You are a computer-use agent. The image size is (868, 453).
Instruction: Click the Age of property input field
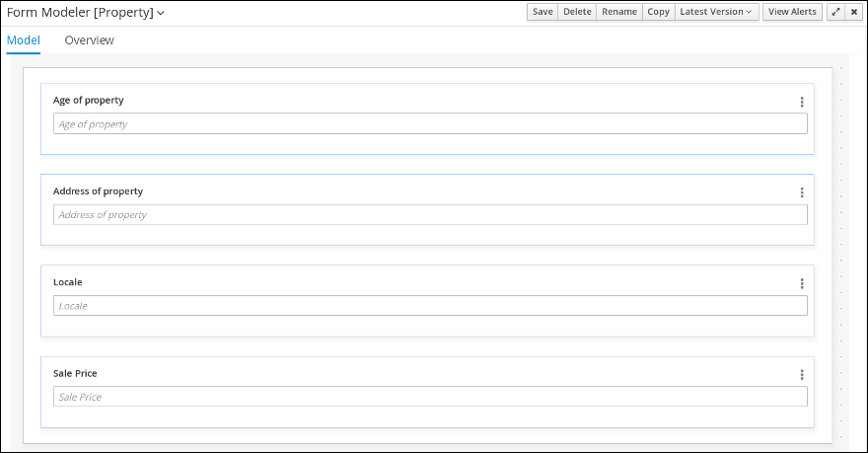430,124
